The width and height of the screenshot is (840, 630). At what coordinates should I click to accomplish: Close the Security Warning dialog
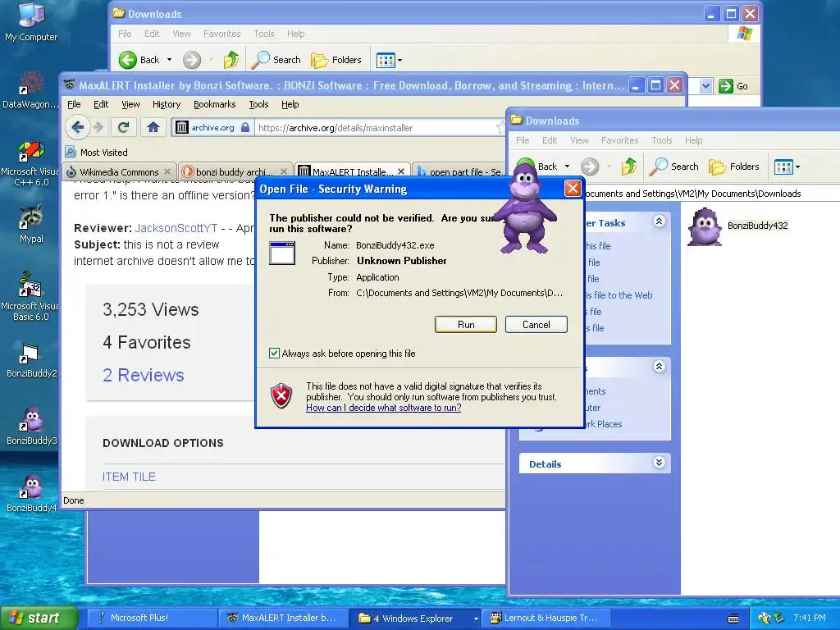point(573,188)
